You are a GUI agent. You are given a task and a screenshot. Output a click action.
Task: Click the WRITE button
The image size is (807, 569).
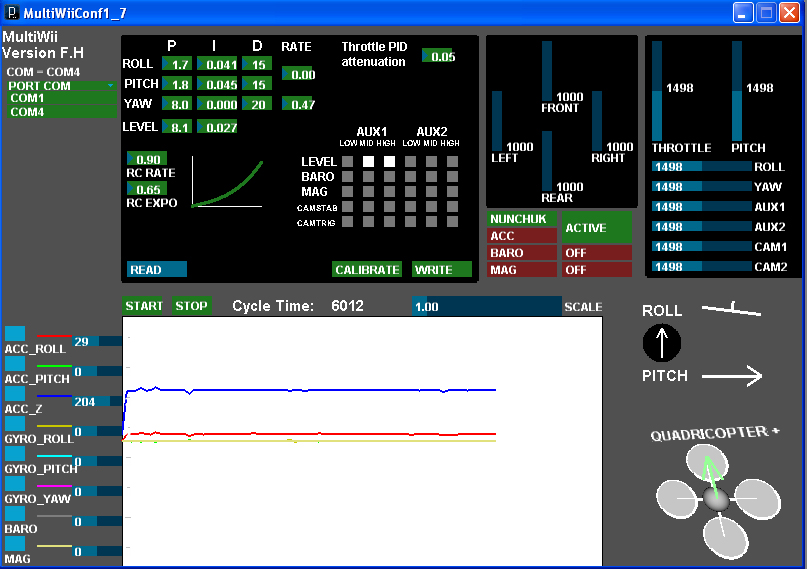pyautogui.click(x=442, y=270)
